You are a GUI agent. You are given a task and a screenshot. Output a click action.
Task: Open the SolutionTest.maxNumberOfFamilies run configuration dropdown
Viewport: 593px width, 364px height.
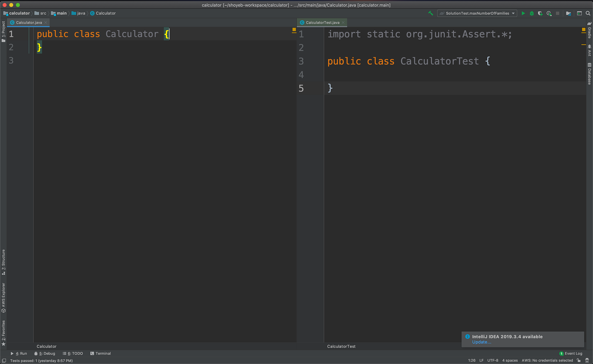477,13
